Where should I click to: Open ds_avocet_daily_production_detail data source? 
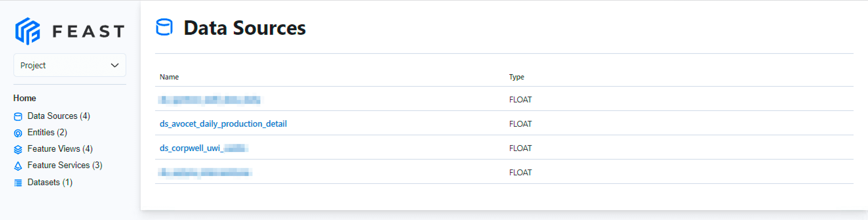[x=223, y=124]
